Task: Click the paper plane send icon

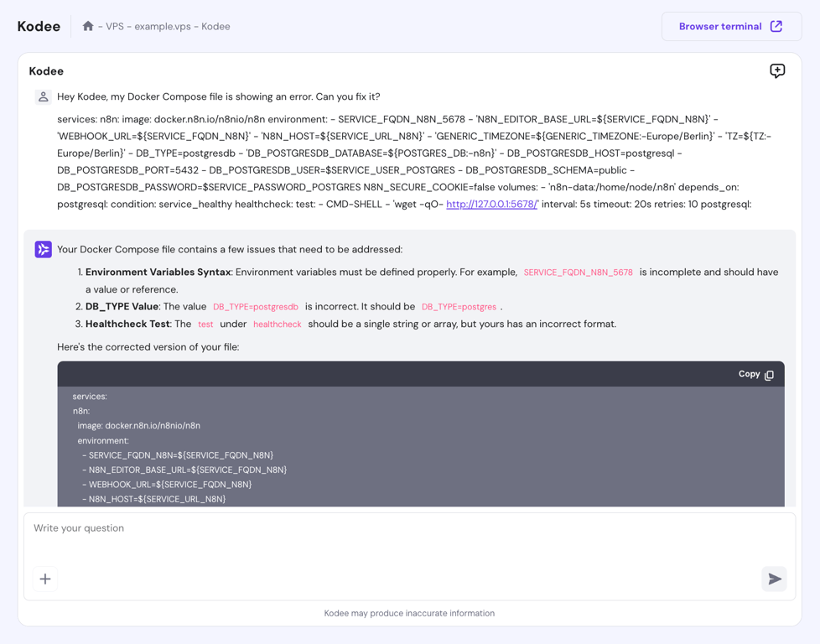Action: click(x=774, y=579)
